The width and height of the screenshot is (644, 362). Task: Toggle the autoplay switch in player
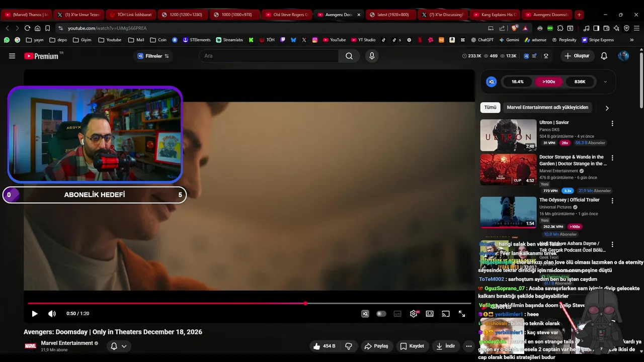pyautogui.click(x=381, y=314)
